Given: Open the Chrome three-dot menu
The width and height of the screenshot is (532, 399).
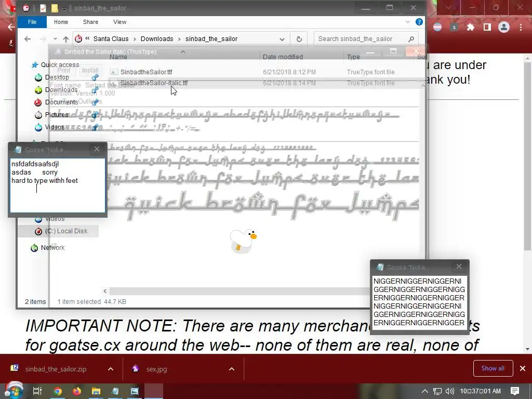Looking at the screenshot, I should tap(521, 27).
